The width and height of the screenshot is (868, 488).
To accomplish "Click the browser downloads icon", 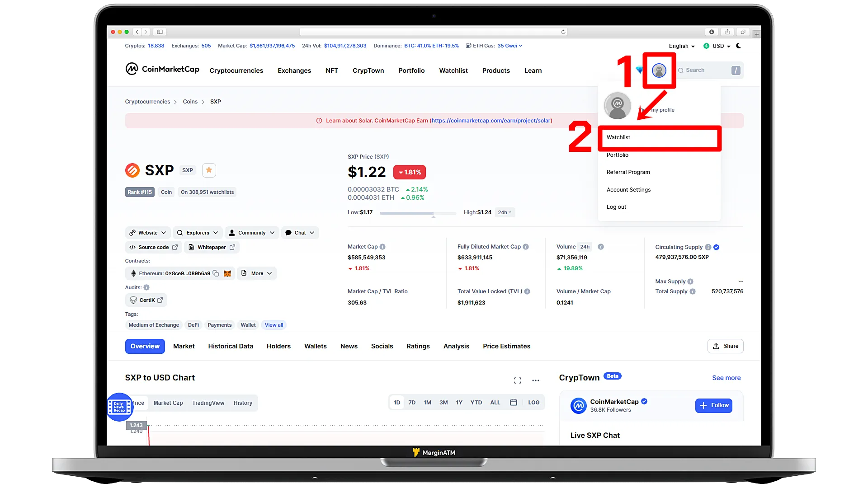I will coord(712,32).
